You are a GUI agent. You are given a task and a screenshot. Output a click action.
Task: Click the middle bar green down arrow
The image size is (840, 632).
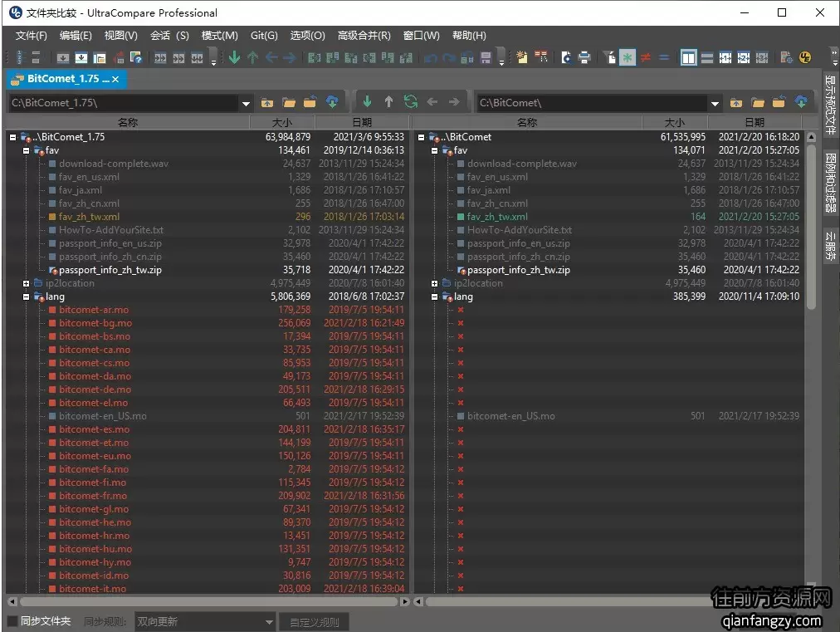(367, 101)
